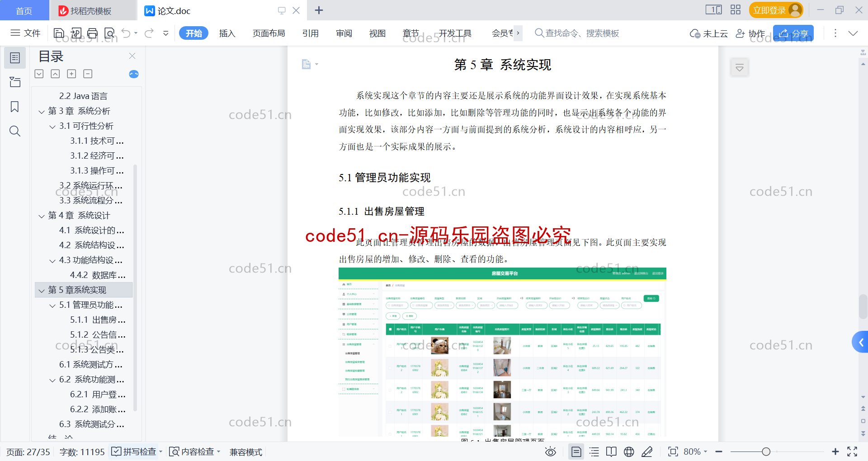Open the chapter navigation folder icon
This screenshot has width=868, height=461.
tap(15, 82)
